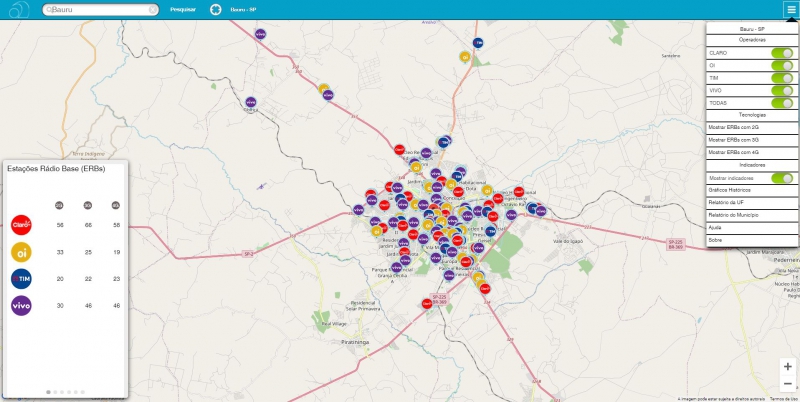Click the TIM logo in ERB panel
Image resolution: width=800 pixels, height=402 pixels.
coord(22,279)
